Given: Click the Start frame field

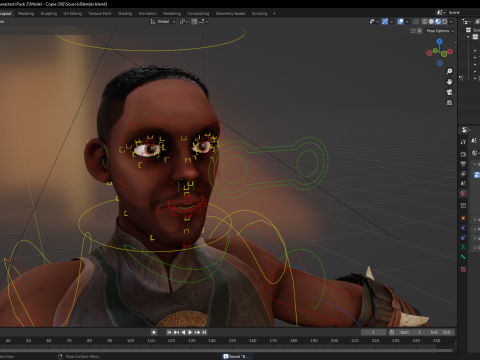Looking at the screenshot, I should click(x=411, y=332).
